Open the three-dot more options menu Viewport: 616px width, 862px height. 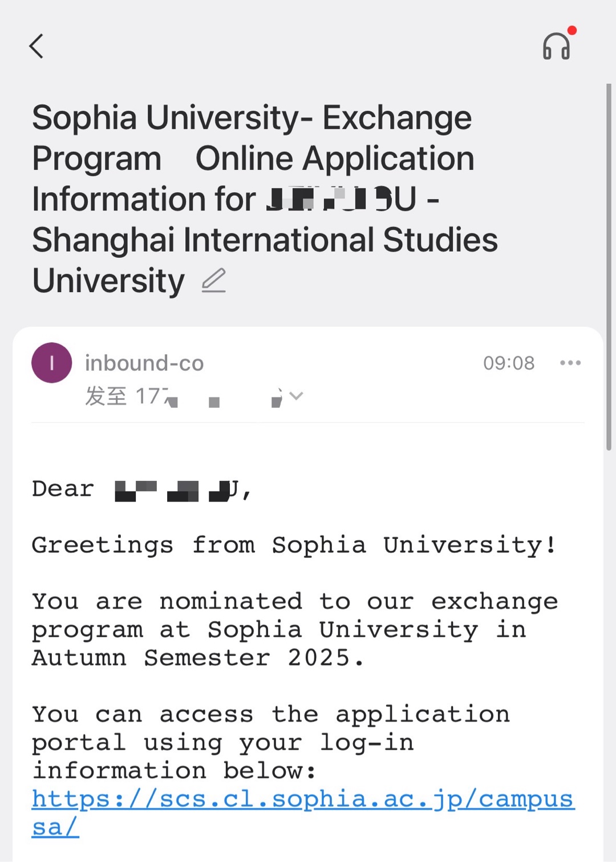(x=570, y=363)
